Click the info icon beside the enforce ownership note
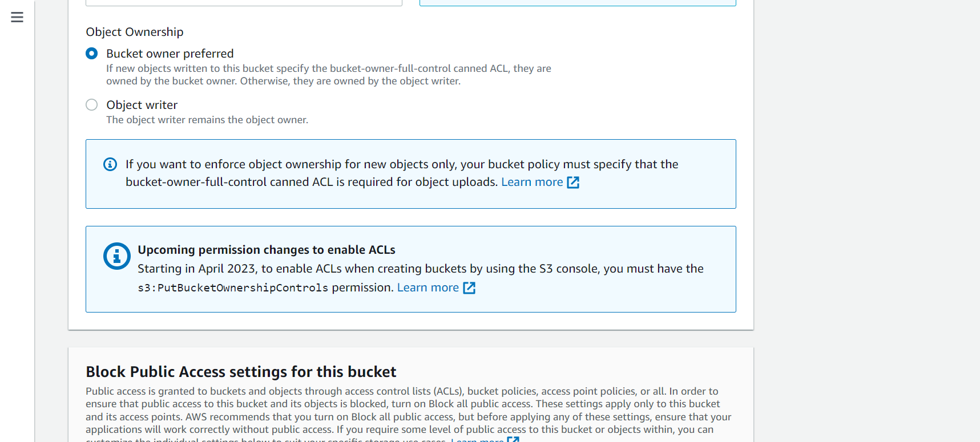The height and width of the screenshot is (442, 980). point(110,164)
